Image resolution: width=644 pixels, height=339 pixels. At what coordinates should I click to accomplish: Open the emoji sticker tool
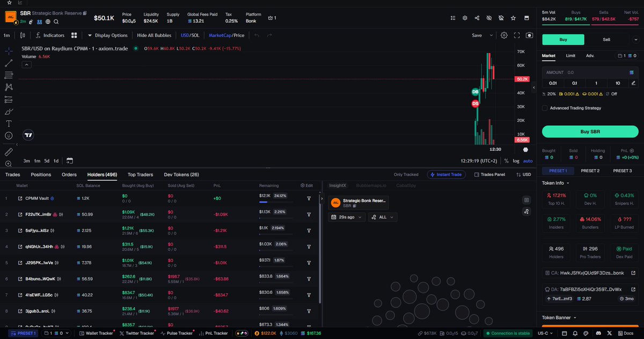coord(9,136)
